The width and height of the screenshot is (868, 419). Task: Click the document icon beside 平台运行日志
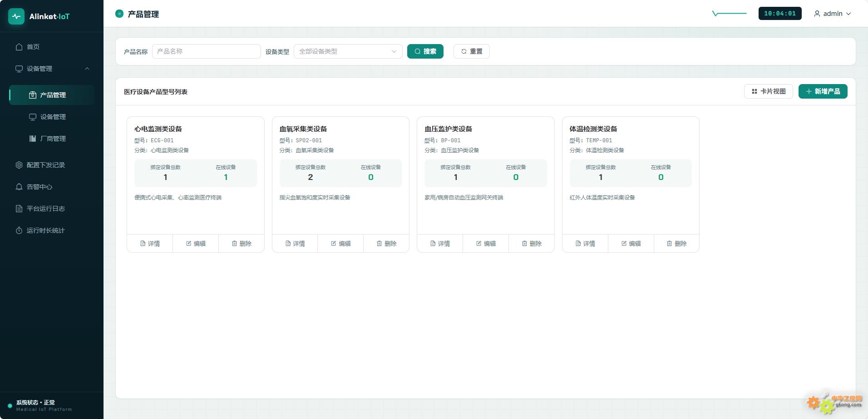pyautogui.click(x=19, y=209)
